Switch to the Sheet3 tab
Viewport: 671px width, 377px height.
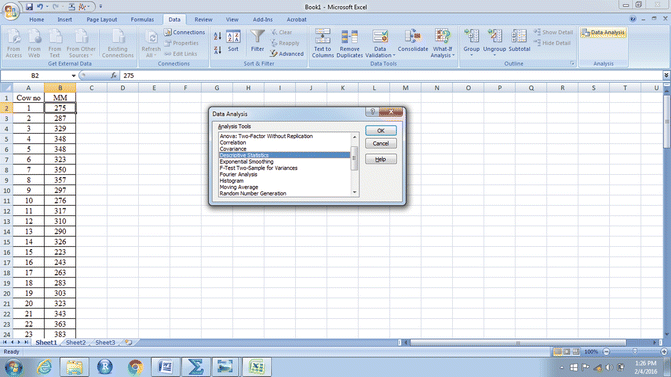[x=105, y=342]
